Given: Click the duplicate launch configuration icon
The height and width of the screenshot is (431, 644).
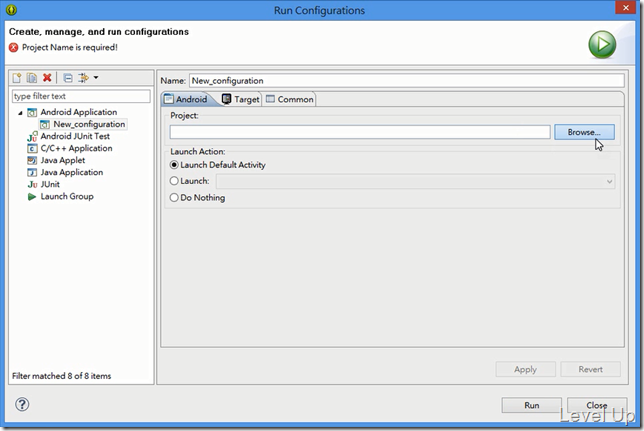Looking at the screenshot, I should pos(32,78).
